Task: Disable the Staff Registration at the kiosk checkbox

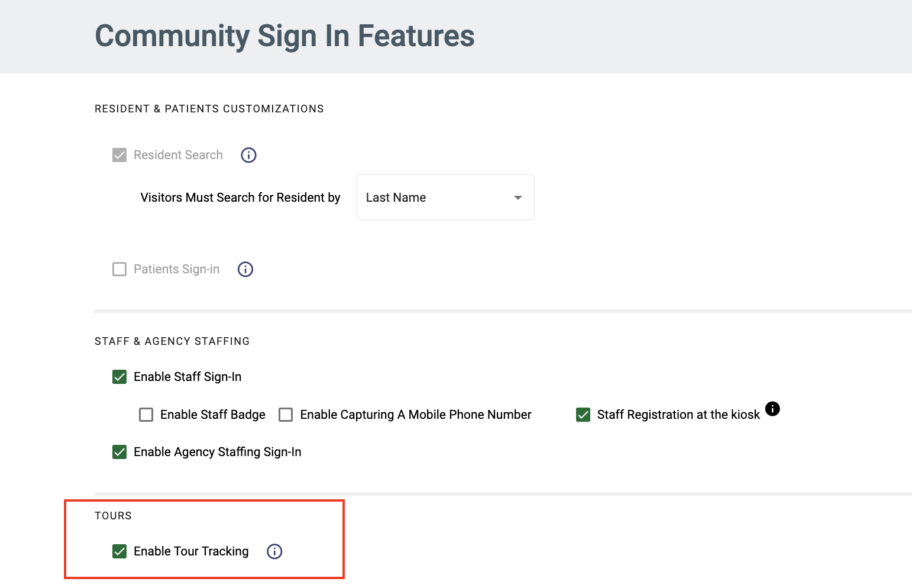Action: click(x=583, y=415)
